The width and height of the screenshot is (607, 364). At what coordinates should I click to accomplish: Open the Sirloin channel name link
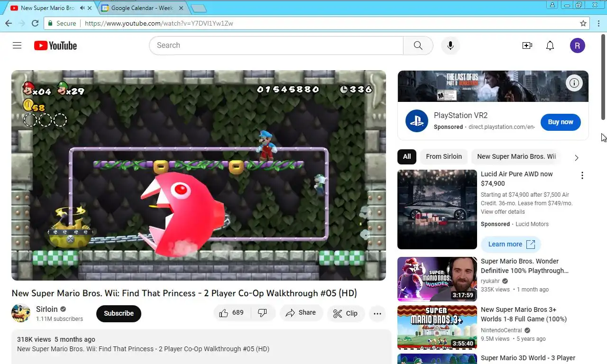[x=47, y=309]
